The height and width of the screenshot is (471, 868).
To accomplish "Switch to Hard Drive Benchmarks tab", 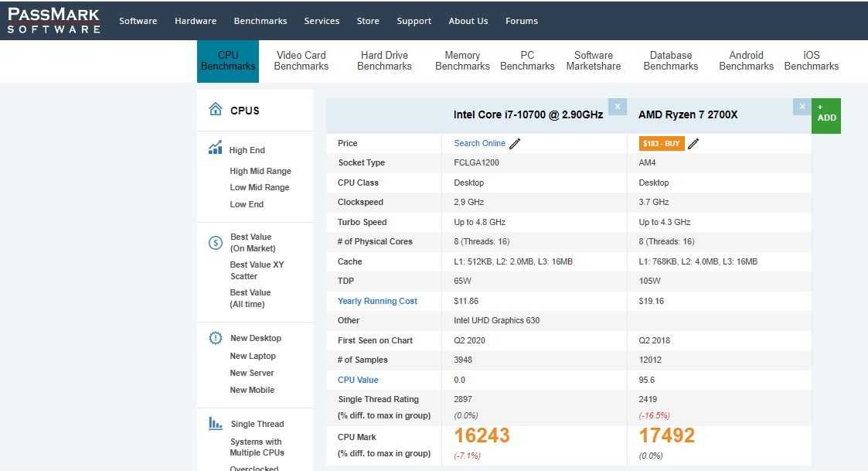I will 384,61.
